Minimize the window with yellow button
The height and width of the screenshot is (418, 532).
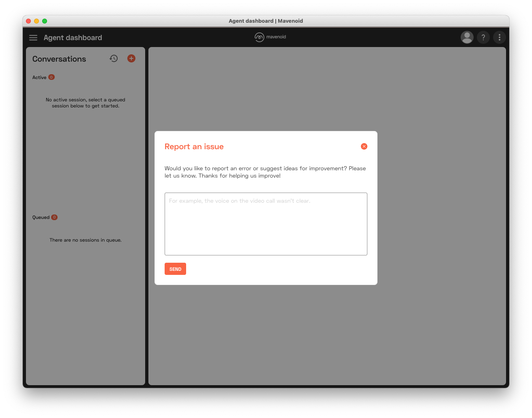[x=36, y=21]
